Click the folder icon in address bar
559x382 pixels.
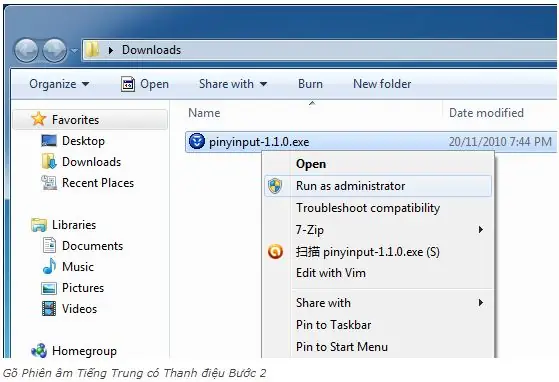[92, 50]
